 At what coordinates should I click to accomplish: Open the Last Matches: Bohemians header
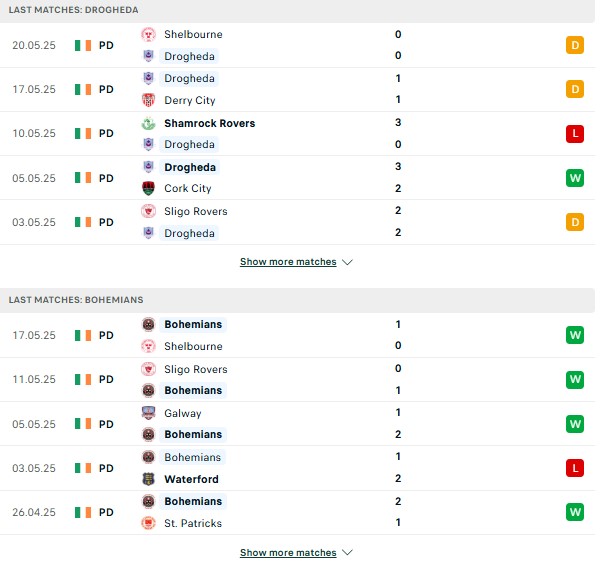[297, 300]
